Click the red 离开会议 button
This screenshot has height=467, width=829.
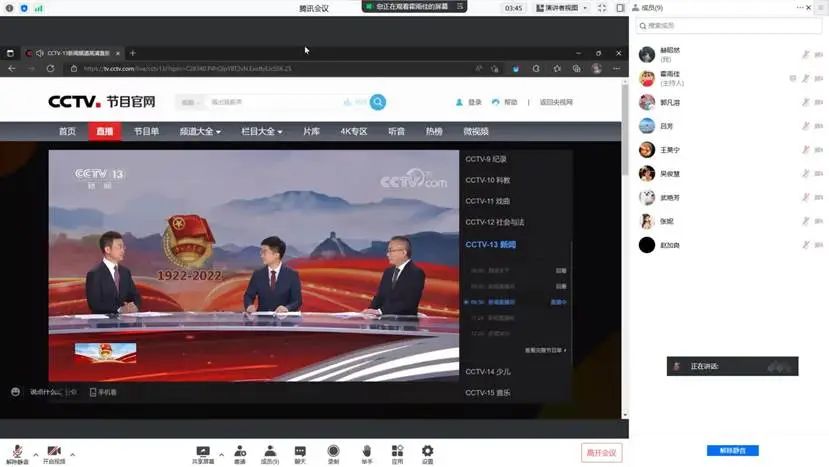click(603, 453)
